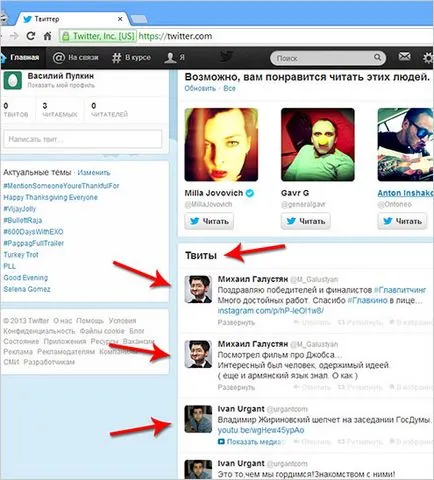The width and height of the screenshot is (434, 480).
Task: Expand the Главпитчинг tweet via Развернуть
Action: [x=236, y=322]
